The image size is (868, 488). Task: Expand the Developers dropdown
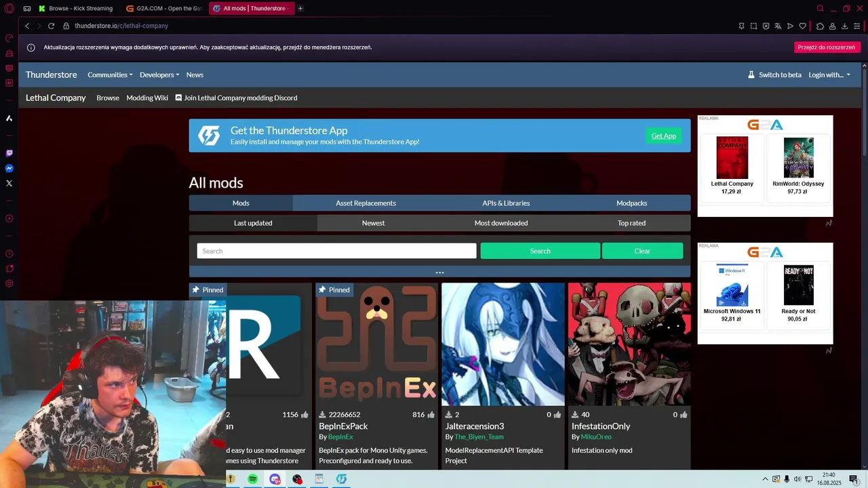pyautogui.click(x=159, y=75)
